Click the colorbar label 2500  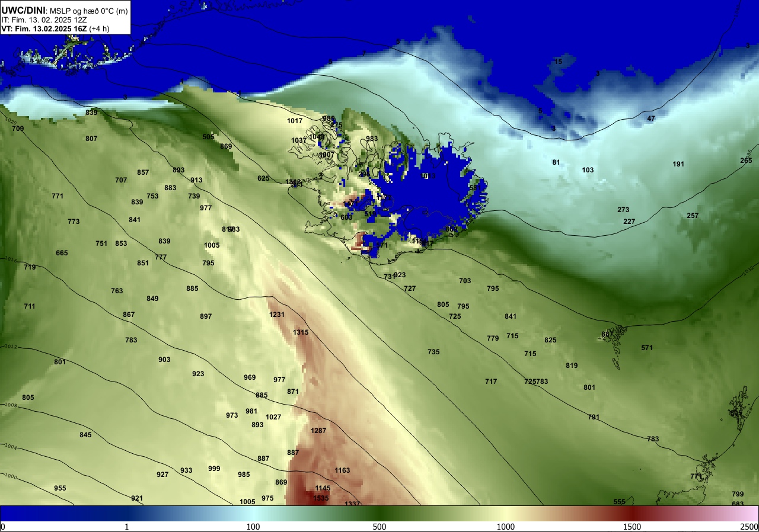(750, 527)
